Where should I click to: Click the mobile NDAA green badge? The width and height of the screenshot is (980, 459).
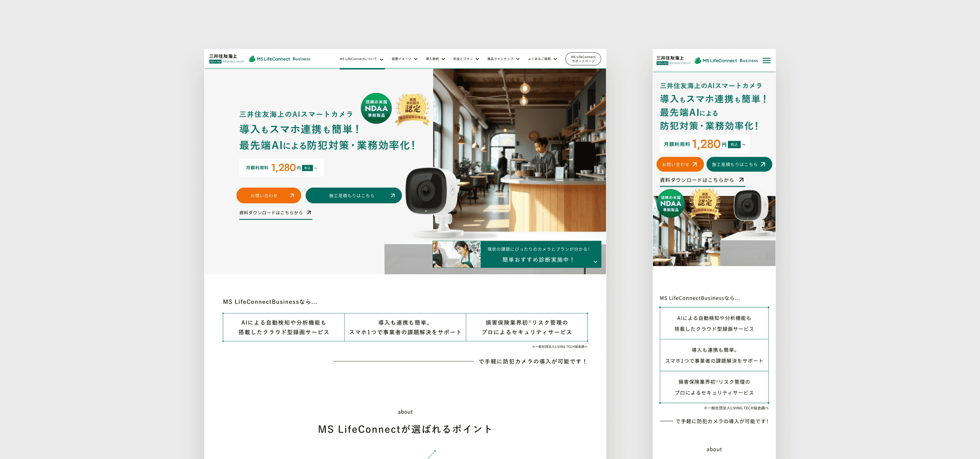coord(670,203)
